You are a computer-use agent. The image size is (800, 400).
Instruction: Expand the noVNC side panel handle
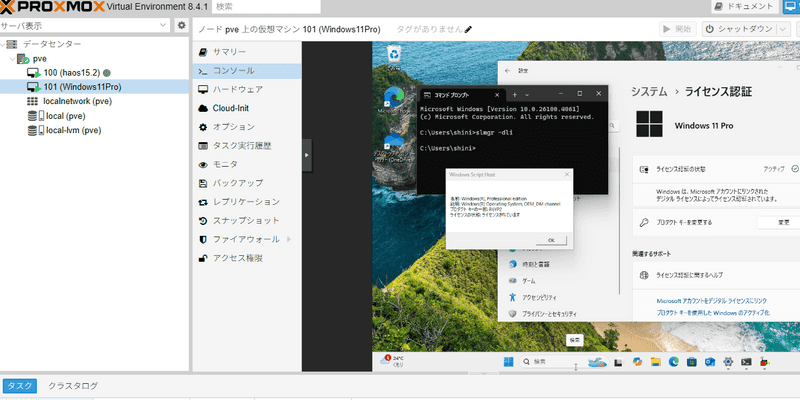307,155
